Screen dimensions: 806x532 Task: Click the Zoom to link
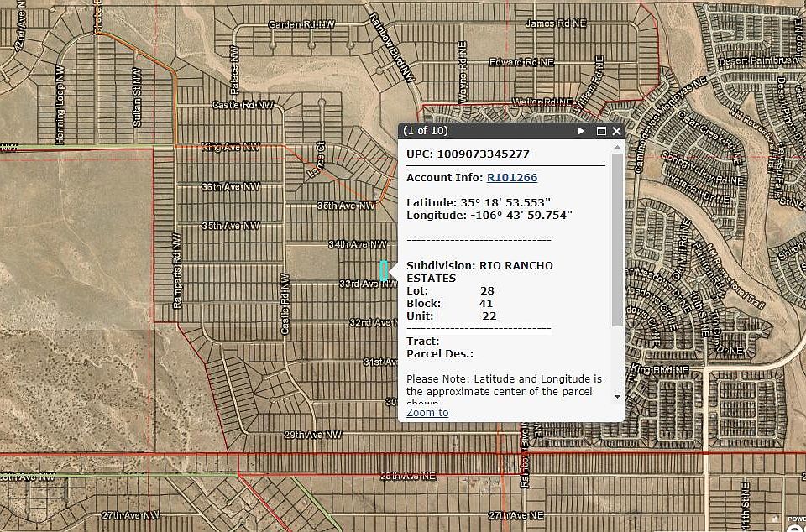[x=427, y=413]
